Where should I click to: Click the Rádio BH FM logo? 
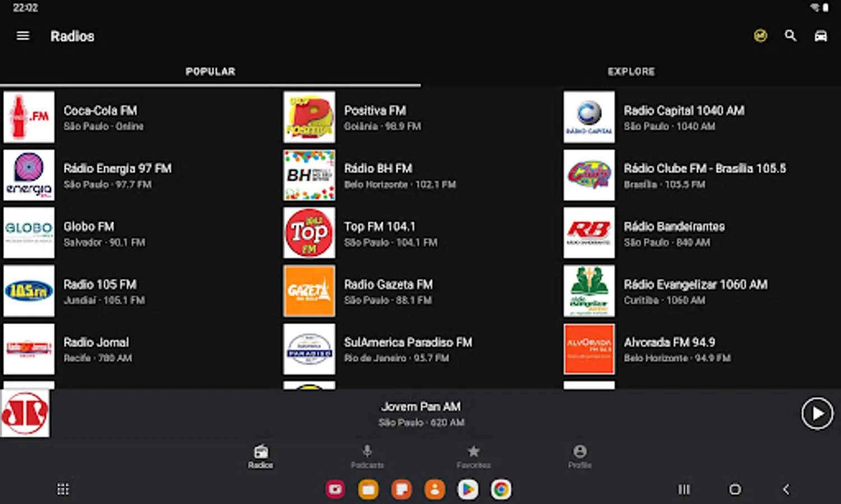[309, 175]
